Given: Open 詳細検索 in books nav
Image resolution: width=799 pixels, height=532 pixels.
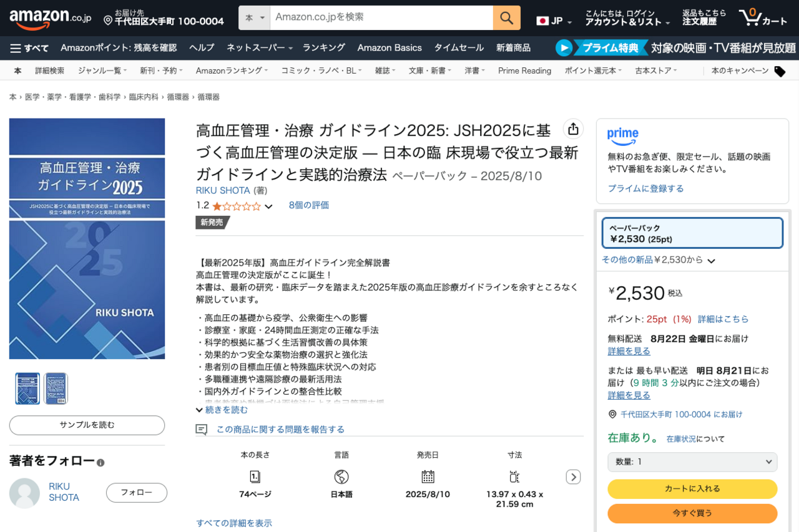Looking at the screenshot, I should (x=50, y=71).
